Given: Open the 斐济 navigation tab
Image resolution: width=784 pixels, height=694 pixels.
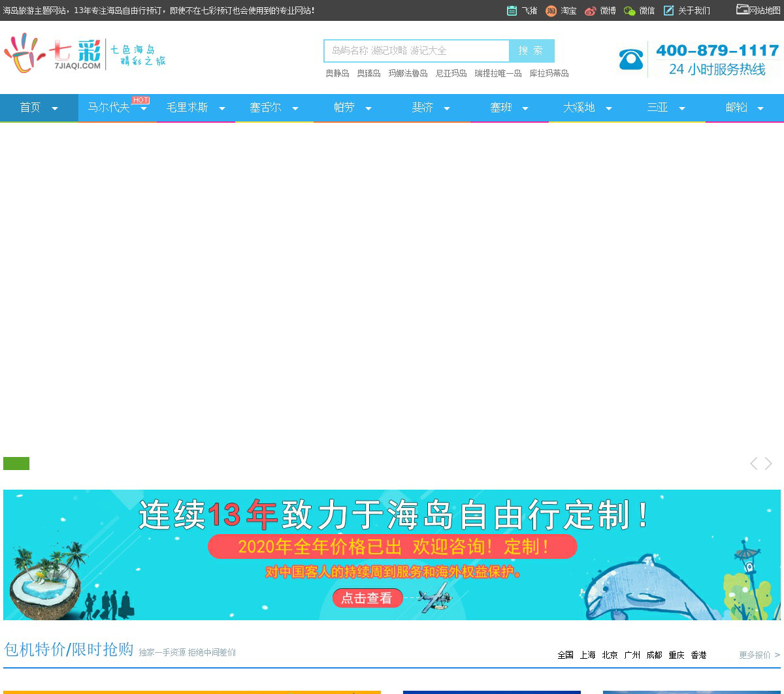Looking at the screenshot, I should 431,108.
